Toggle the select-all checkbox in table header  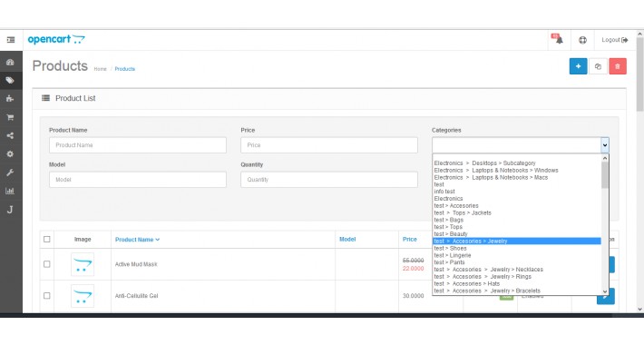(47, 239)
